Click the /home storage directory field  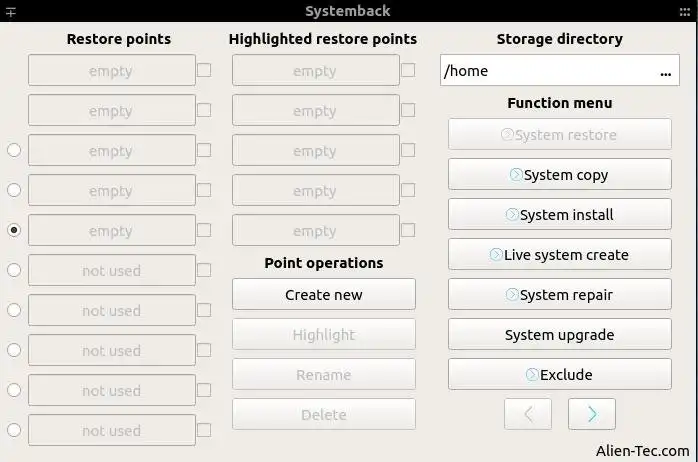pyautogui.click(x=545, y=71)
